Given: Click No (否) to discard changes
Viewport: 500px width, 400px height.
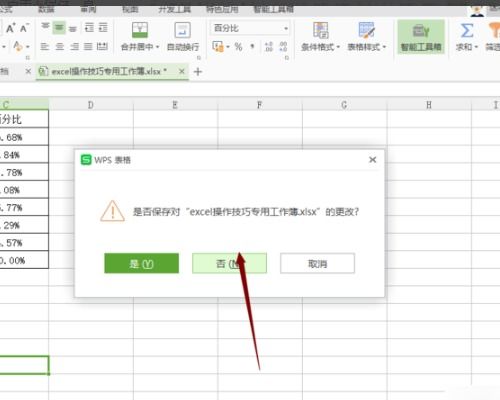Looking at the screenshot, I should coord(229,263).
